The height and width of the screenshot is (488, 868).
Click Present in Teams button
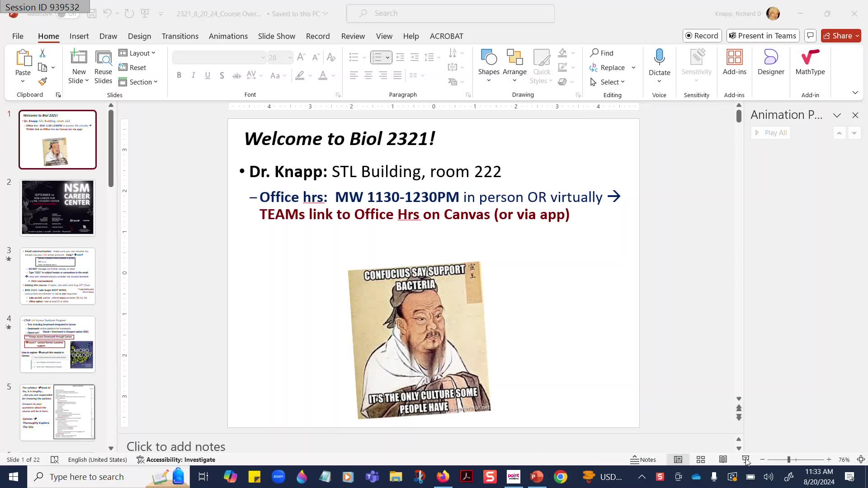coord(763,36)
